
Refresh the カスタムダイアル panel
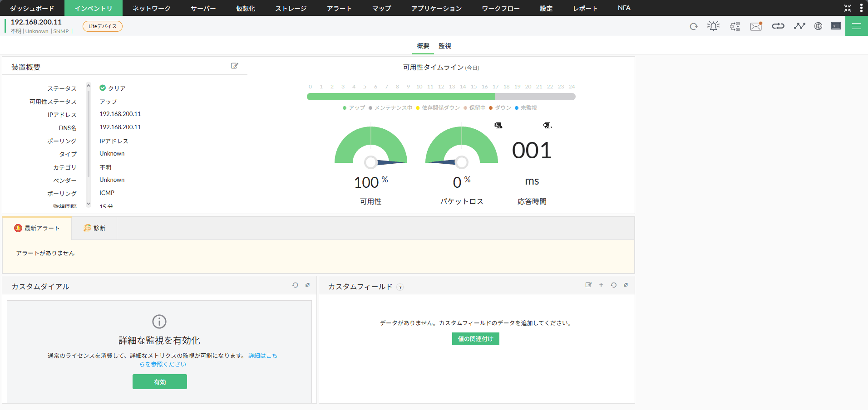295,285
